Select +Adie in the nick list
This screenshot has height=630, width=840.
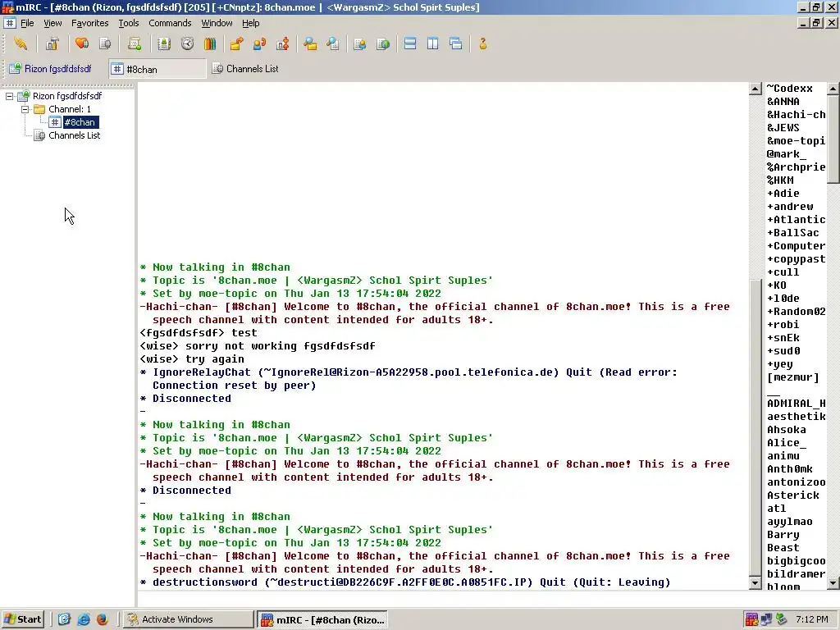point(783,194)
